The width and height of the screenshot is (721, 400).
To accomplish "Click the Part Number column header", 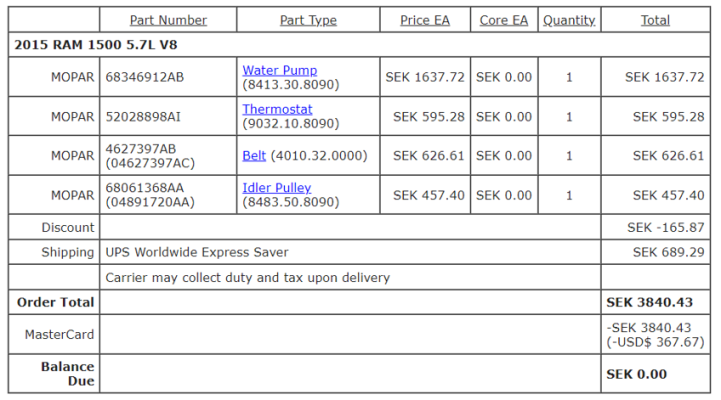I will pos(168,20).
